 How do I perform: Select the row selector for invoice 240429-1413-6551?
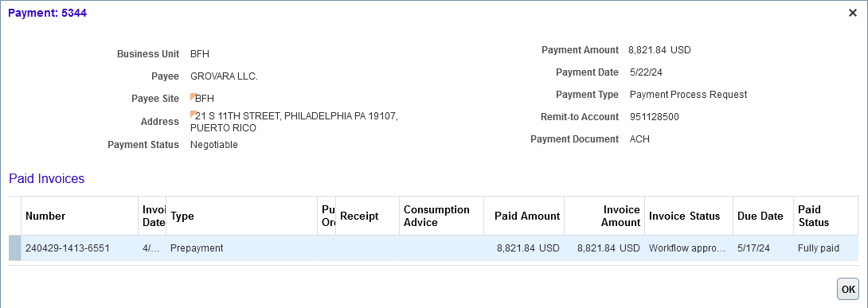click(x=15, y=248)
